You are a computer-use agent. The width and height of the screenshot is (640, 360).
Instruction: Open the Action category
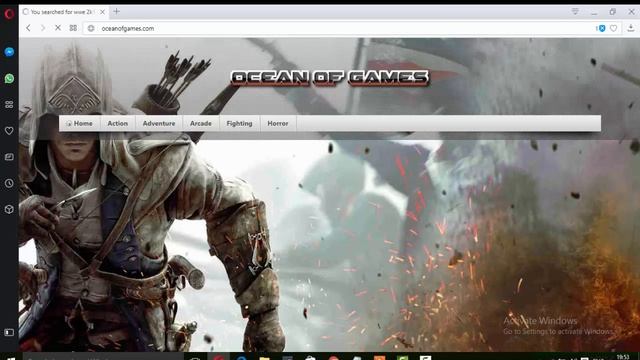pyautogui.click(x=118, y=123)
